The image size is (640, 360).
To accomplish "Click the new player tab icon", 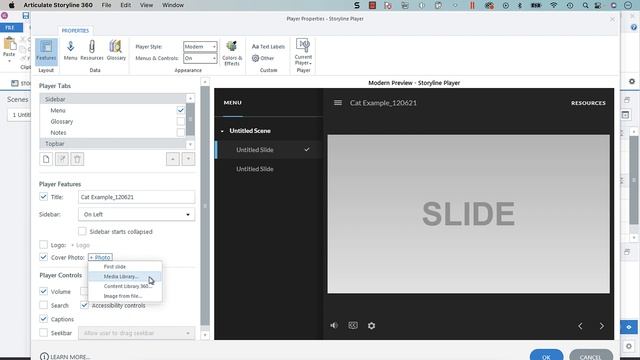I will (46, 159).
